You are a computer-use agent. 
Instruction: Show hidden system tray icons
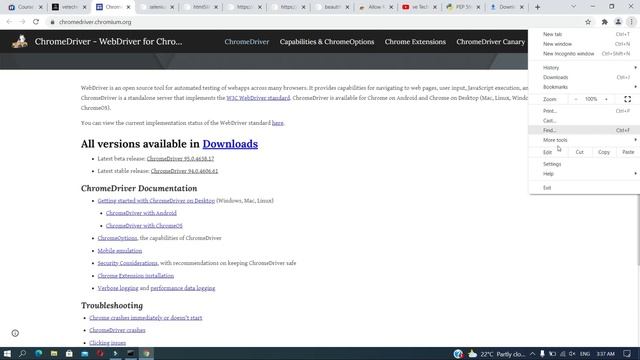[x=532, y=353]
